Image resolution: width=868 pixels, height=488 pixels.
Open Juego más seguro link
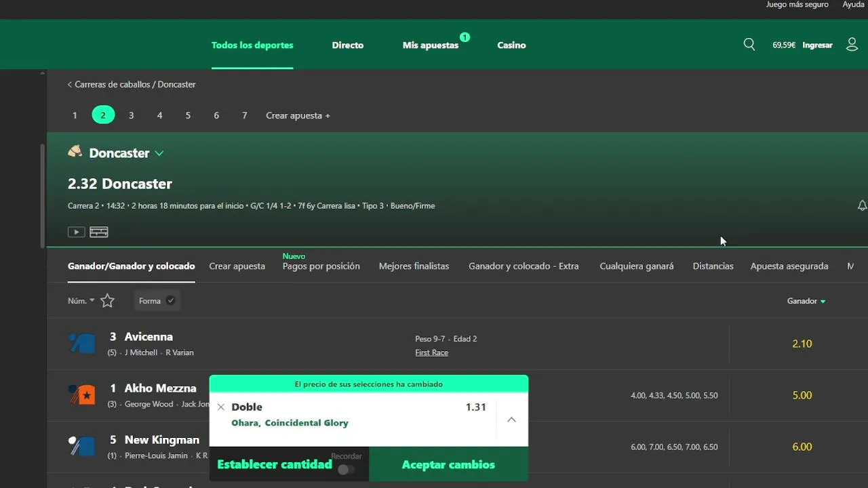pos(797,5)
